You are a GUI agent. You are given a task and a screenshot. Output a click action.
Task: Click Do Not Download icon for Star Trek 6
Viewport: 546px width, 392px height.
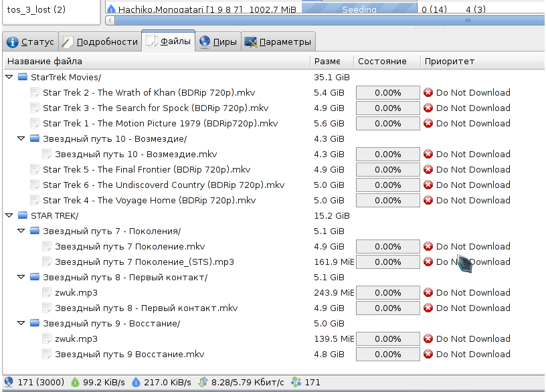tap(428, 185)
